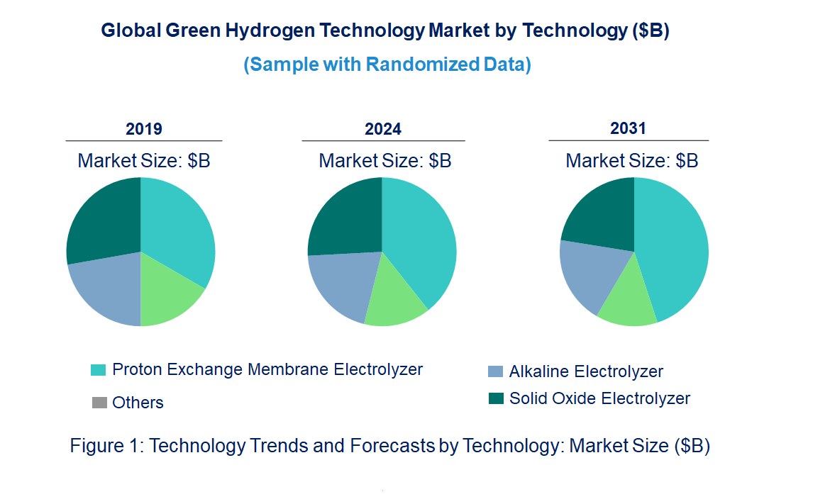The height and width of the screenshot is (504, 830).
Task: Select the 2019 year header
Action: tap(143, 129)
